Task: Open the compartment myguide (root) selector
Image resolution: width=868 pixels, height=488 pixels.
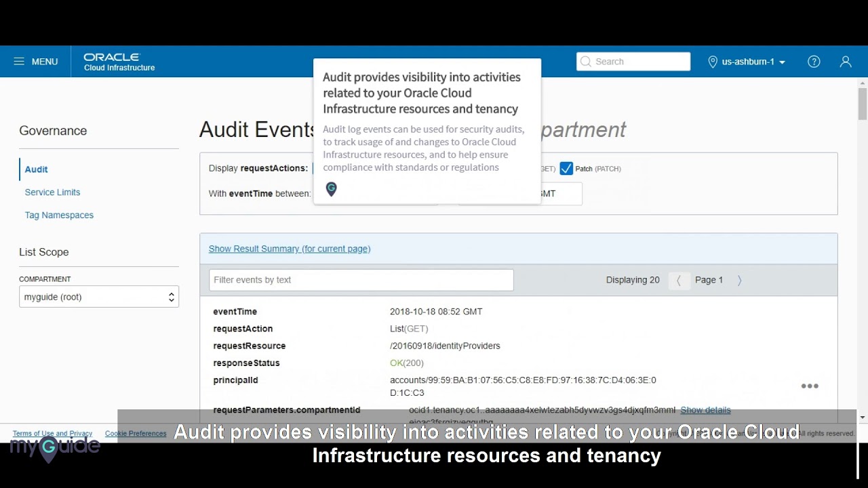Action: [x=99, y=297]
